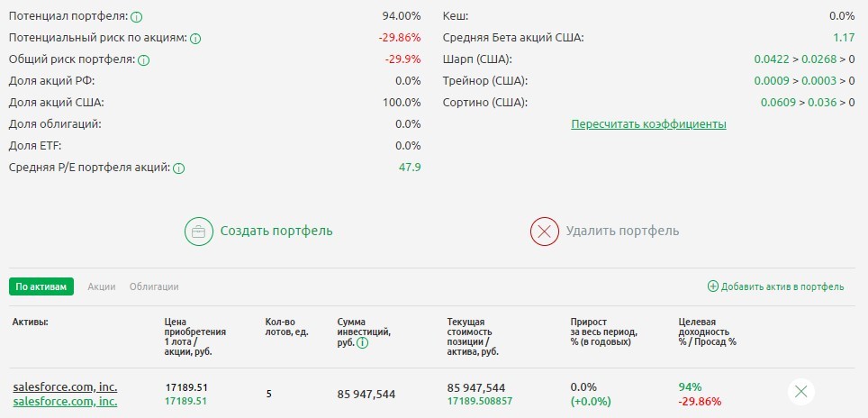Click info icon beside Средняя P/E портфеля акций
This screenshot has height=418, width=868.
[178, 168]
